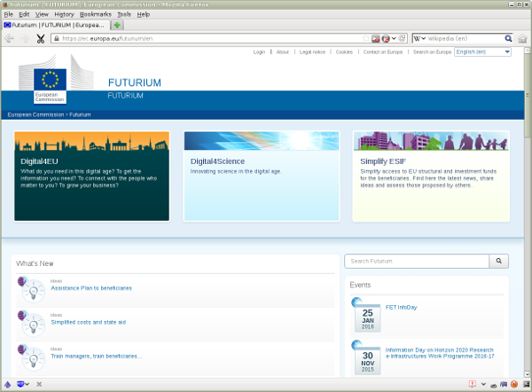Expand the chevron next to blocked user icon
532x392 pixels.
(x=394, y=38)
